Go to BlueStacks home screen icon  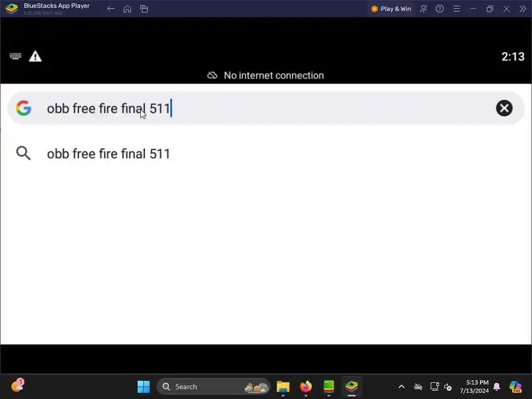pyautogui.click(x=127, y=9)
